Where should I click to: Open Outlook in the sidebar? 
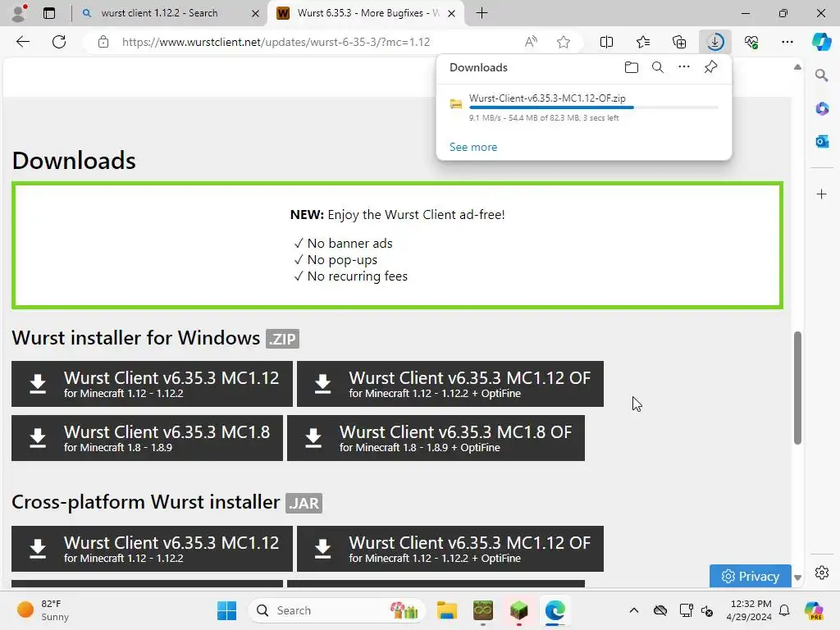822,141
